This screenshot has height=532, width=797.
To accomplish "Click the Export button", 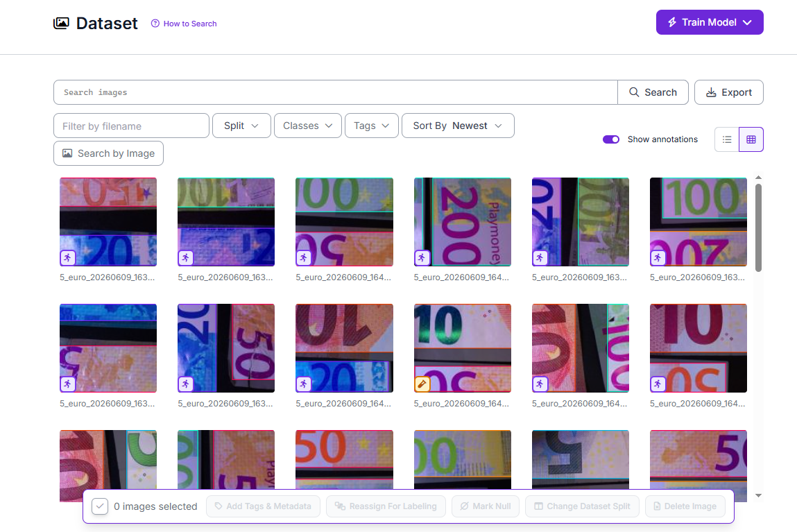I will [729, 92].
